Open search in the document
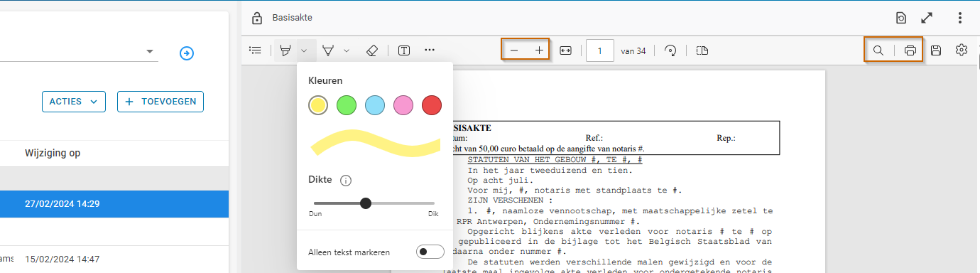Screen dimensions: 980x273 (878, 50)
